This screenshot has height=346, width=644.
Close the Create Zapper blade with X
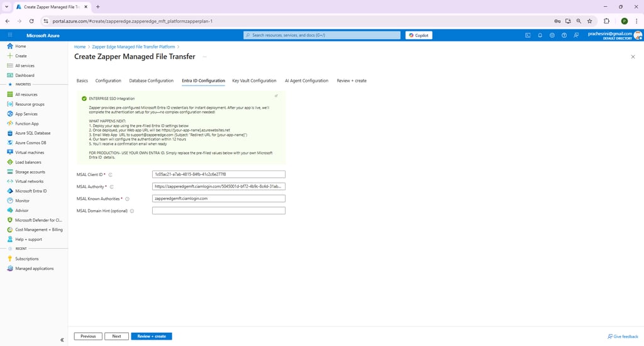click(x=633, y=57)
